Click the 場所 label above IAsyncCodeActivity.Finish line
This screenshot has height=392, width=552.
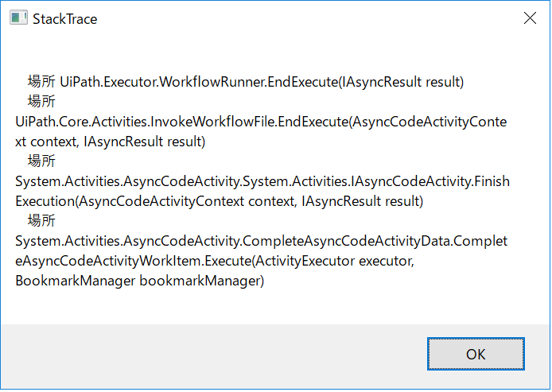41,161
